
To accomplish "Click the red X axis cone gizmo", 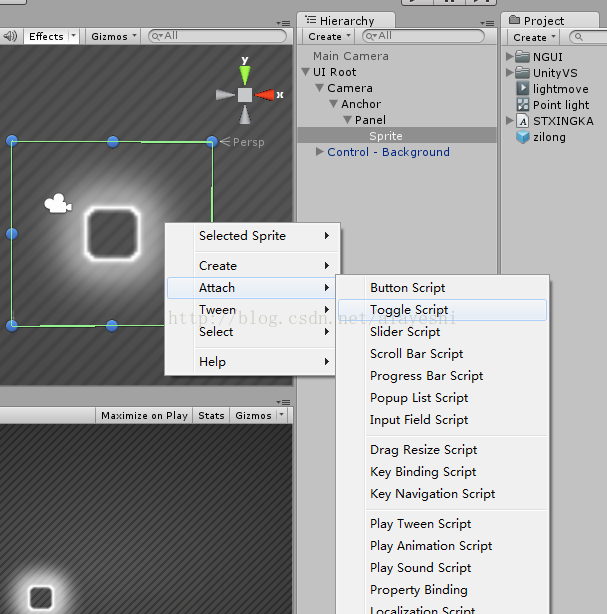I will [x=264, y=95].
